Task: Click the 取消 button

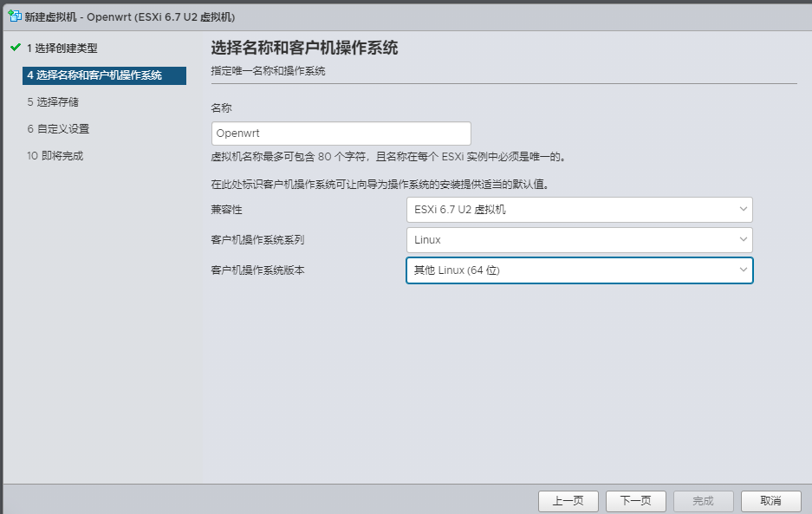Action: [x=770, y=501]
